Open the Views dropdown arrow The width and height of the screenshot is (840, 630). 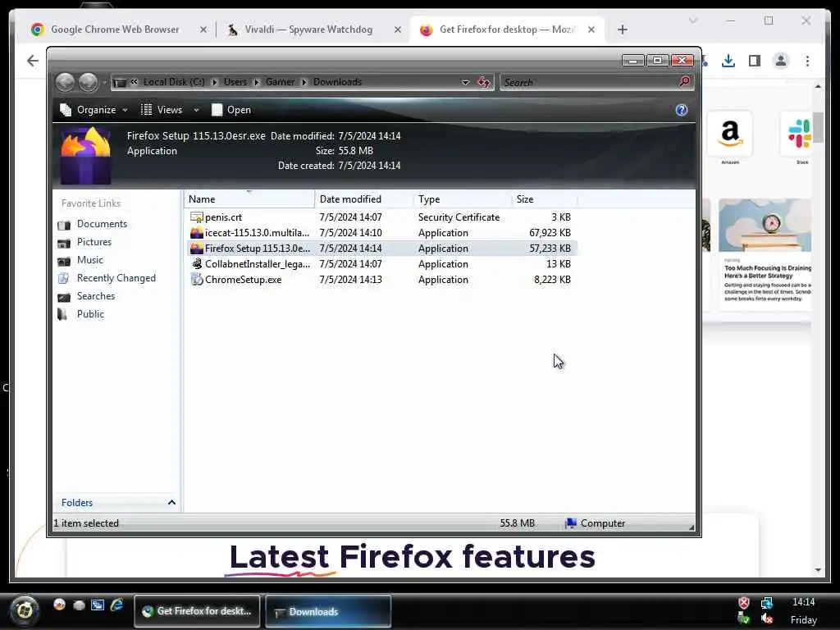coord(196,110)
